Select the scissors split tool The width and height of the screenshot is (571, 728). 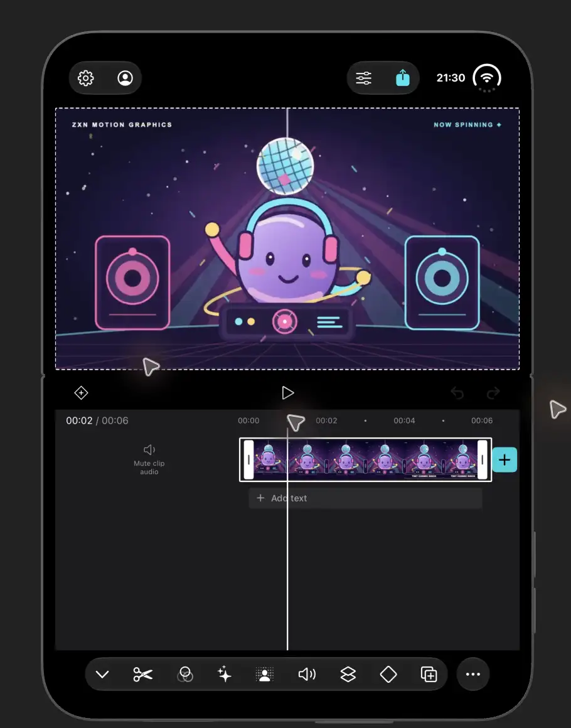pos(142,674)
